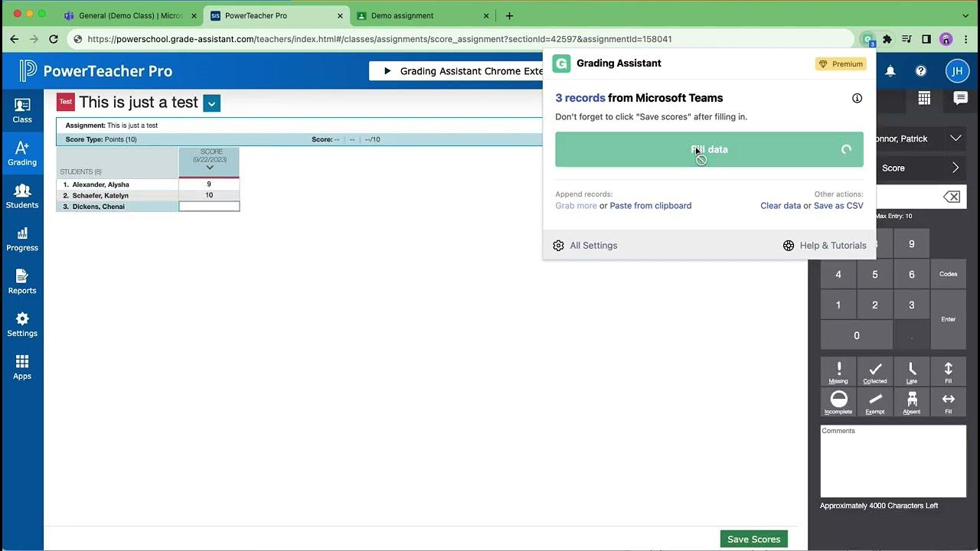Open the Progress section in sidebar
Screen dimensions: 980x551
coord(22,239)
